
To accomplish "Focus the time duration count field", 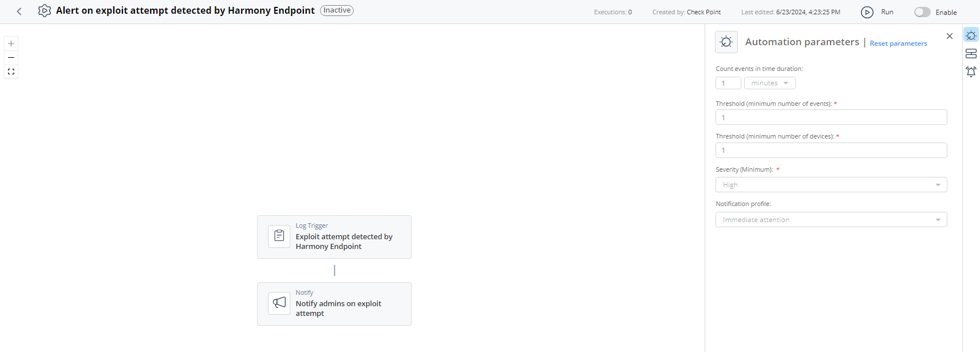I will (x=728, y=83).
